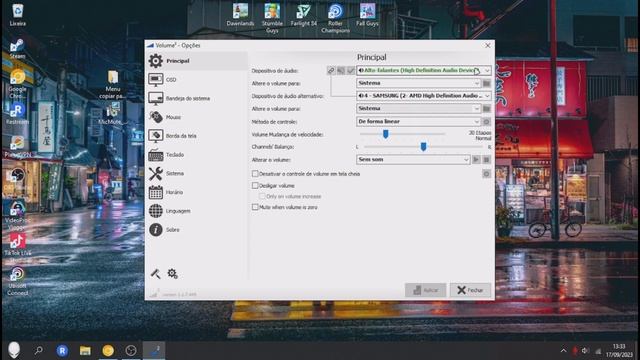Click the middle icon beside audio device link
Image resolution: width=640 pixels, height=360 pixels.
[x=341, y=71]
